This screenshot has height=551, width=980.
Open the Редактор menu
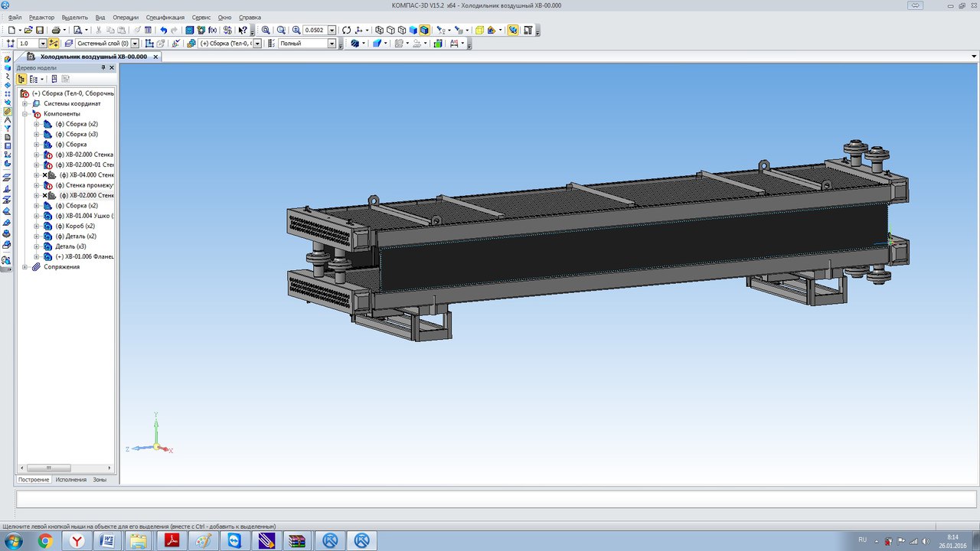(x=42, y=17)
